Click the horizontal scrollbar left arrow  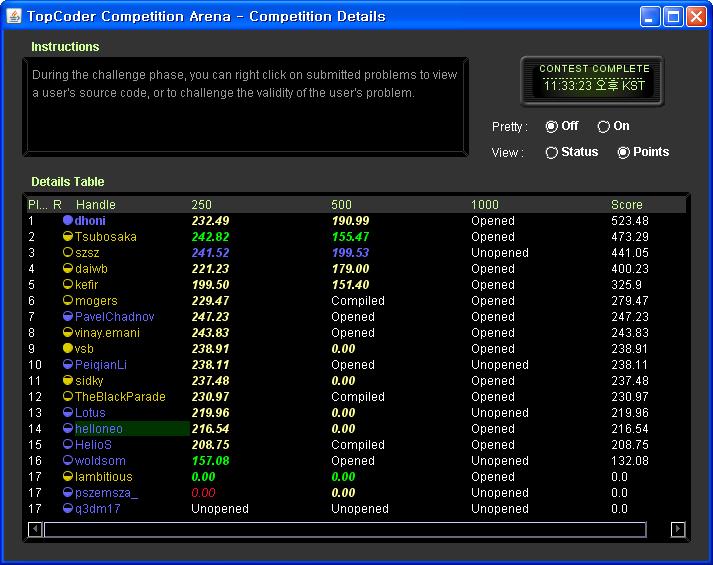[x=35, y=529]
